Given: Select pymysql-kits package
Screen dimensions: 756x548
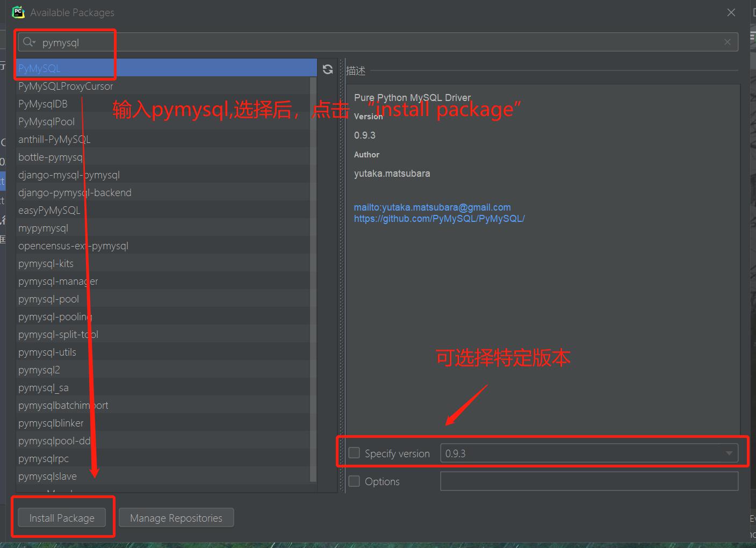Looking at the screenshot, I should click(x=163, y=263).
